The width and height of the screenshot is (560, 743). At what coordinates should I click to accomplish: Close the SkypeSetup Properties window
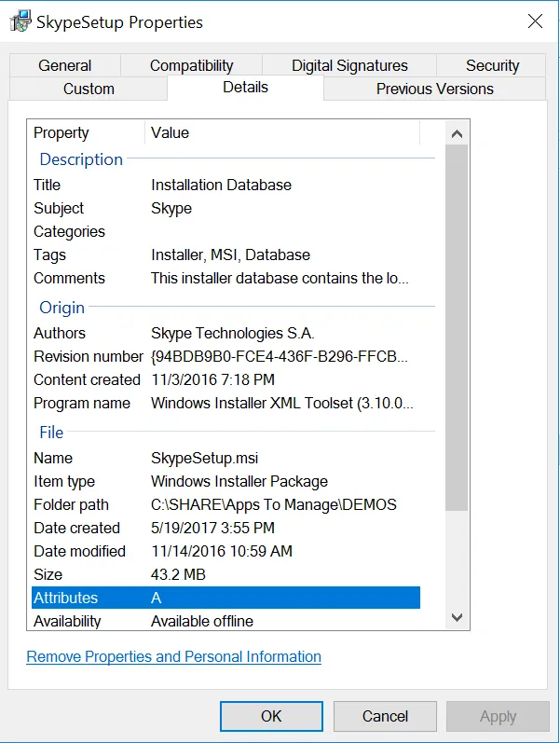click(x=535, y=21)
